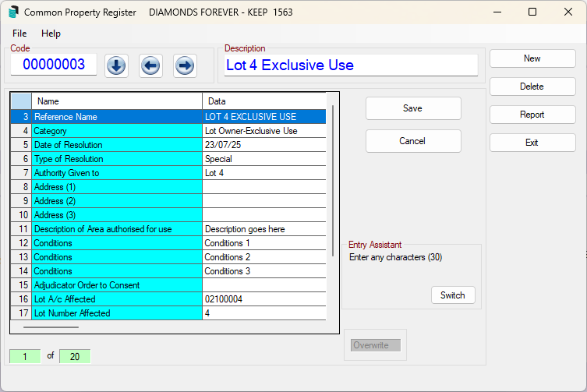Click Type of Resolution value Special
Viewport: 587px width, 392px height.
264,159
